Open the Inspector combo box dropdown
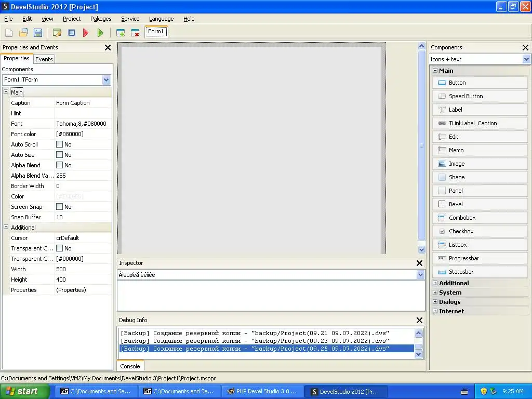532x399 pixels. pos(420,275)
